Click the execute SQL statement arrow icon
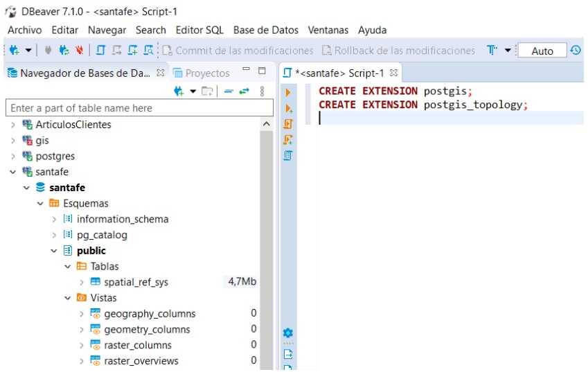This screenshot has width=588, height=372. 288,92
